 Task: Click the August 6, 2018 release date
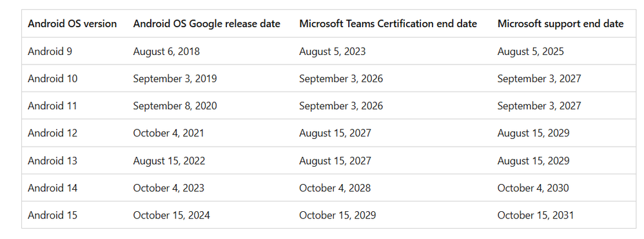pyautogui.click(x=166, y=52)
